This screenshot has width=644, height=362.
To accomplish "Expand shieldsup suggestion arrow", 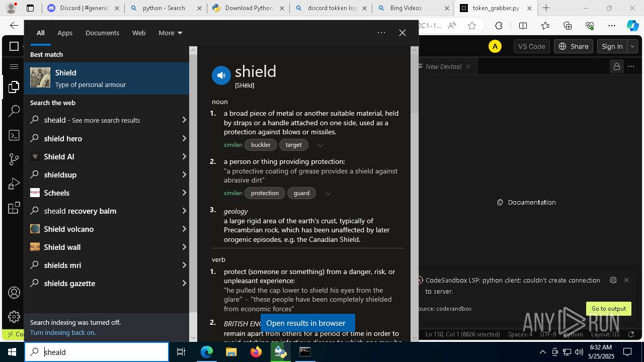I will pyautogui.click(x=184, y=174).
